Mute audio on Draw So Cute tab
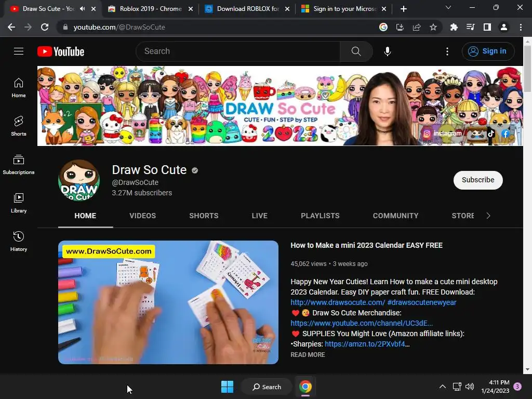This screenshot has height=399, width=532. point(83,9)
